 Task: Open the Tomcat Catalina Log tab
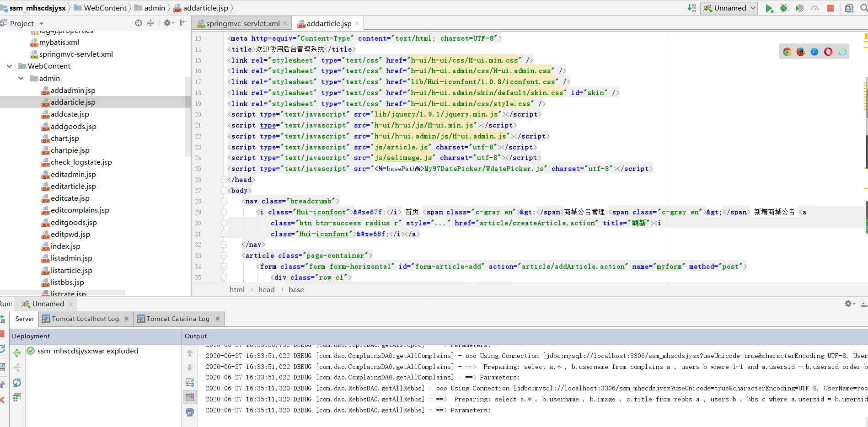coord(178,319)
